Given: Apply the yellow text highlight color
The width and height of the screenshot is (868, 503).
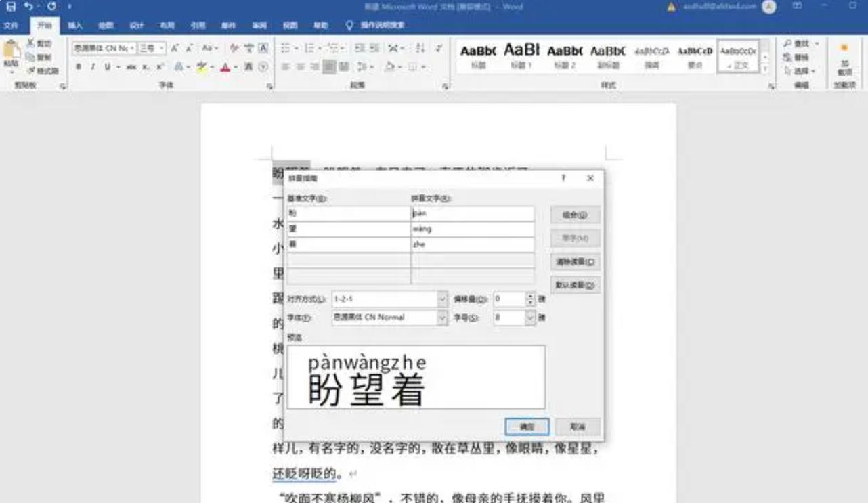Looking at the screenshot, I should (x=201, y=67).
